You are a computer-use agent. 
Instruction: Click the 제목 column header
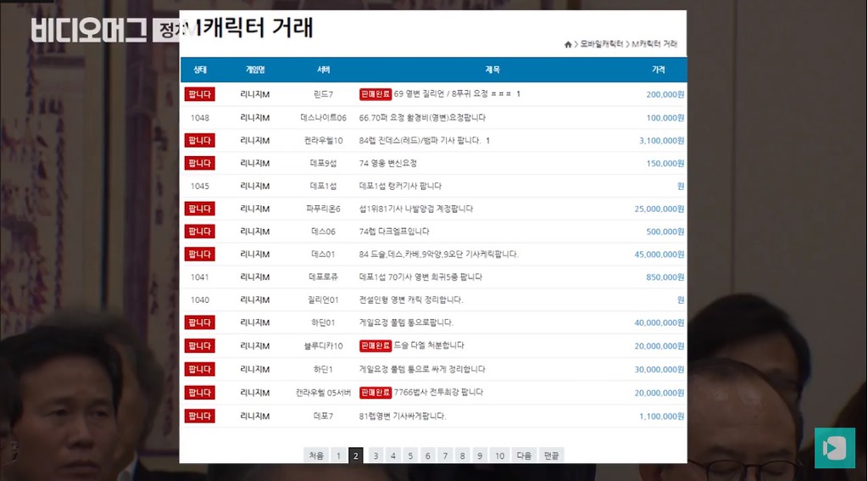pos(492,70)
